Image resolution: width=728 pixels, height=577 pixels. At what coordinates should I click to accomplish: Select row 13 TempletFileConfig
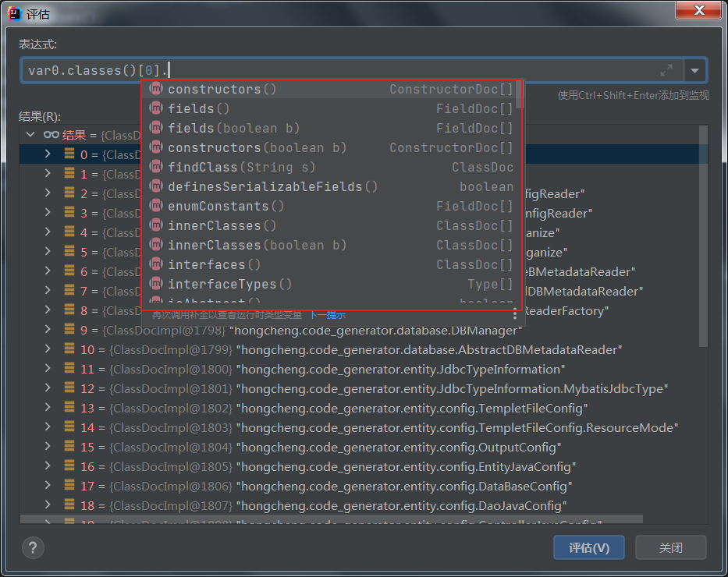(359, 408)
